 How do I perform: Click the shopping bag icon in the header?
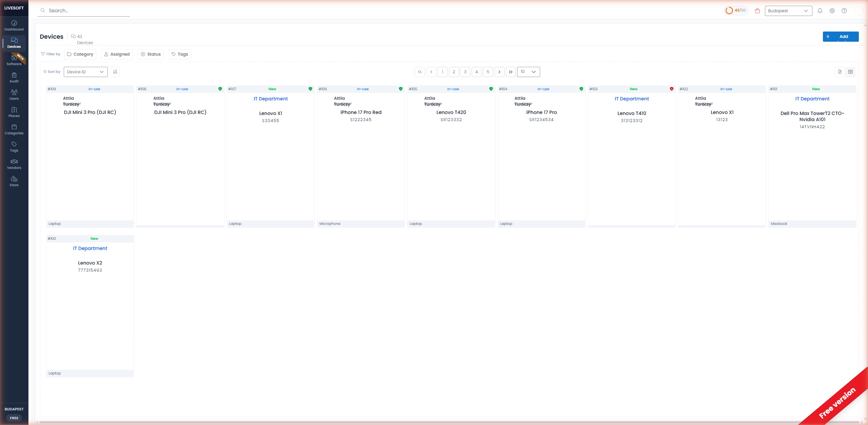click(757, 11)
